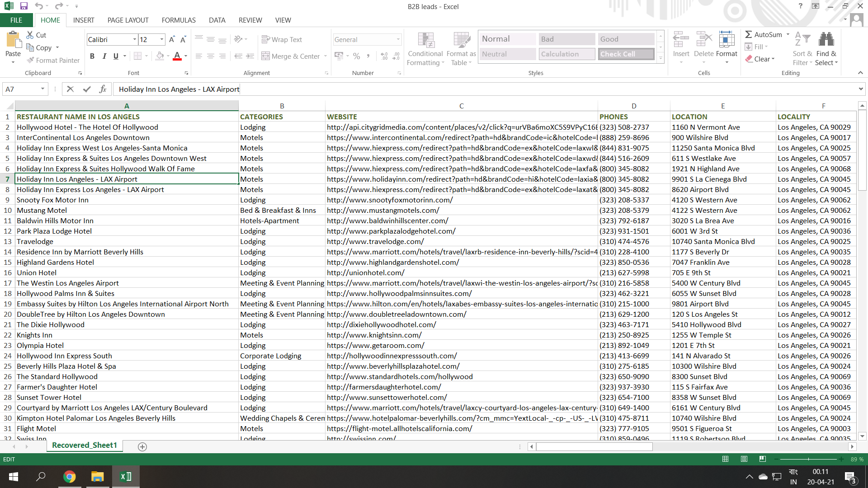Add a new sheet with the plus icon
Viewport: 868px width, 488px height.
point(142,447)
